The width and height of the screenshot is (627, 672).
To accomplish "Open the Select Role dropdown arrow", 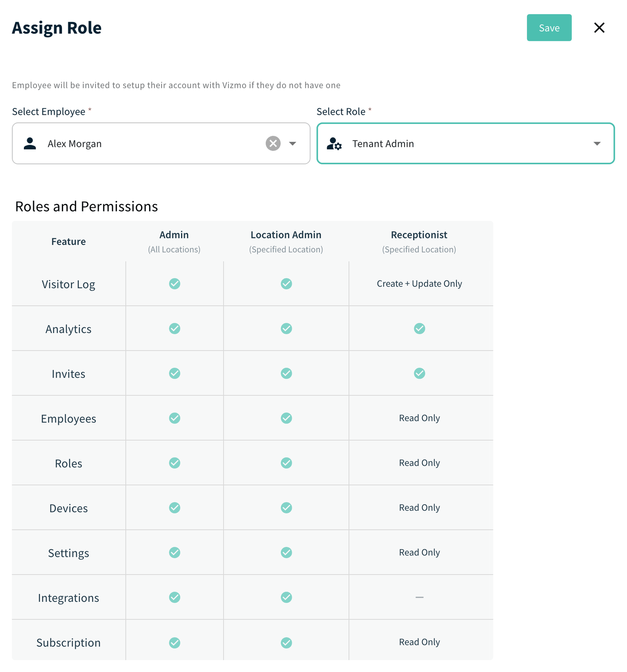I will [x=596, y=143].
